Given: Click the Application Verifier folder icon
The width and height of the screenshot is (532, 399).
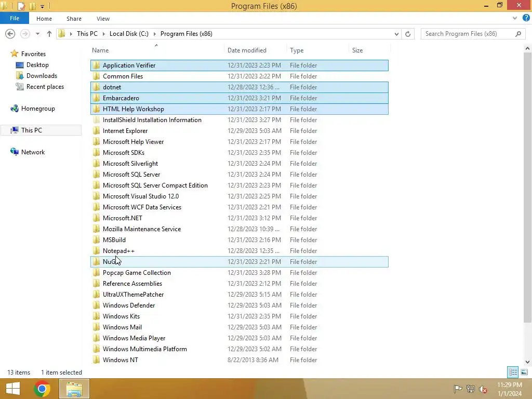Looking at the screenshot, I should pyautogui.click(x=96, y=65).
